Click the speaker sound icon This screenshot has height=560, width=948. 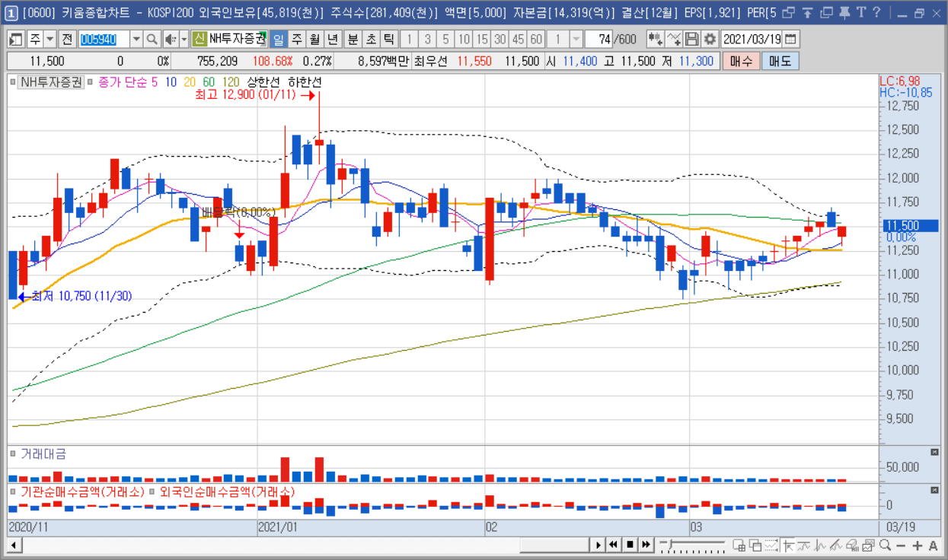pyautogui.click(x=171, y=39)
